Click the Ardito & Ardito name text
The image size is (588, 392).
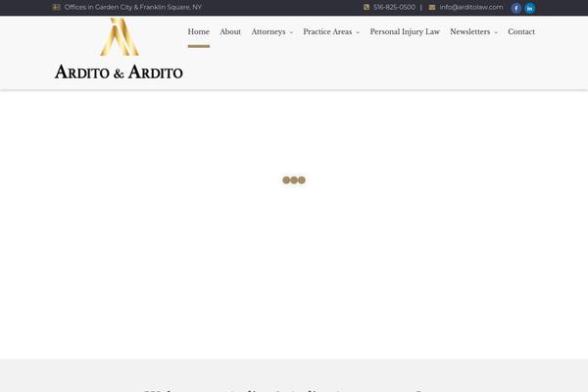(119, 72)
